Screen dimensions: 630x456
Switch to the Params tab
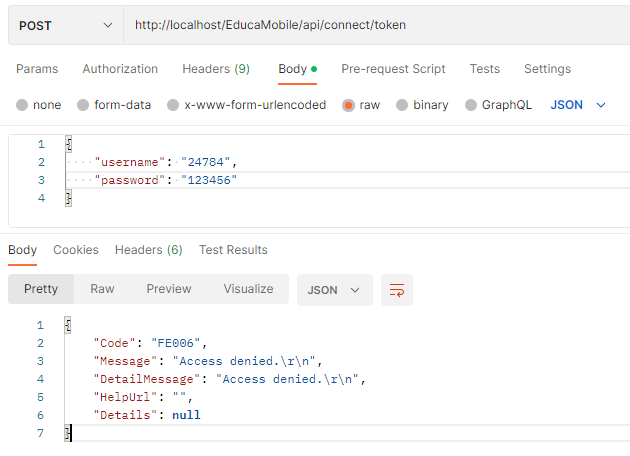[37, 69]
